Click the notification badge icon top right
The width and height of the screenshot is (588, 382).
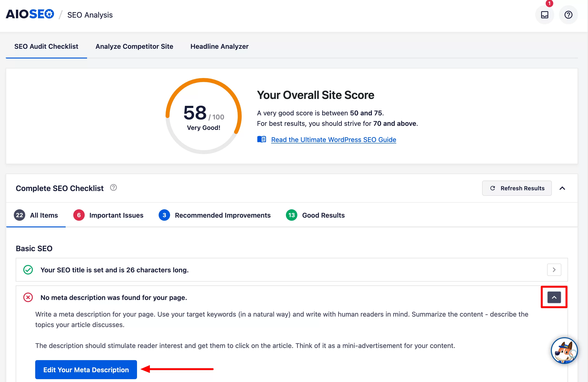pos(549,3)
